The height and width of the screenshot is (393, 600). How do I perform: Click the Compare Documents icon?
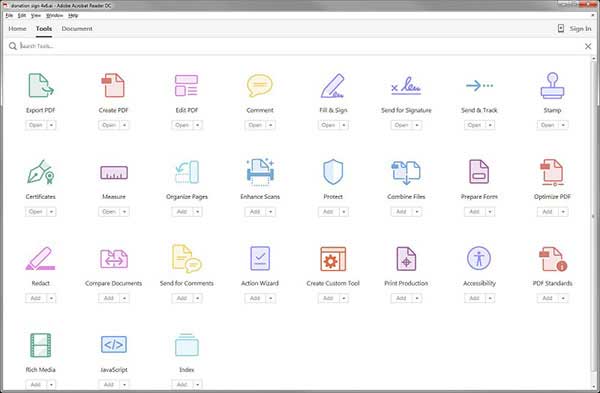(x=114, y=259)
